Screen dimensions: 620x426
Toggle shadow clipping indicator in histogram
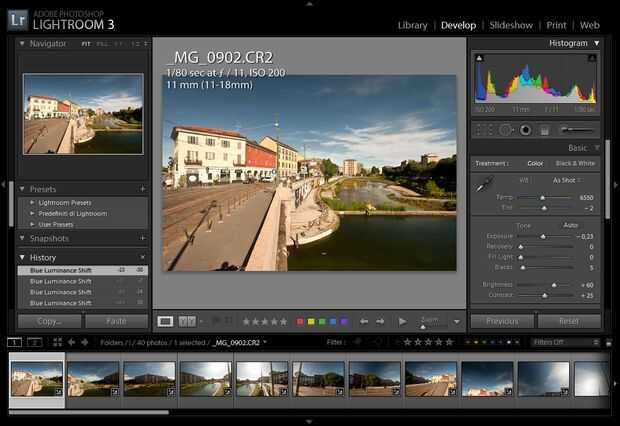(x=477, y=59)
